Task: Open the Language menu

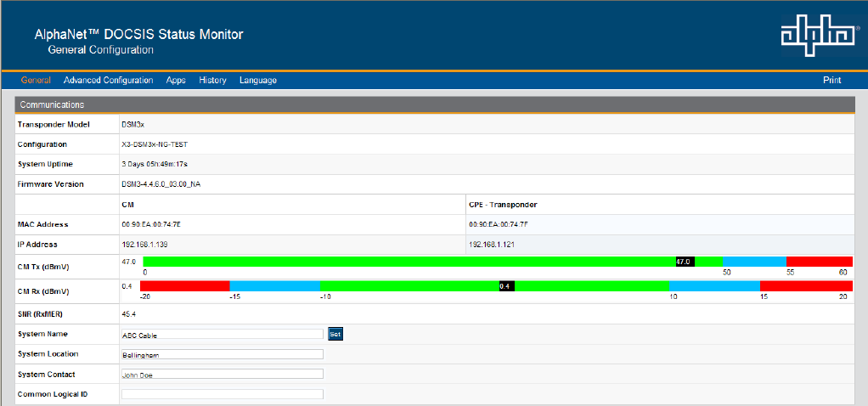Action: 258,81
